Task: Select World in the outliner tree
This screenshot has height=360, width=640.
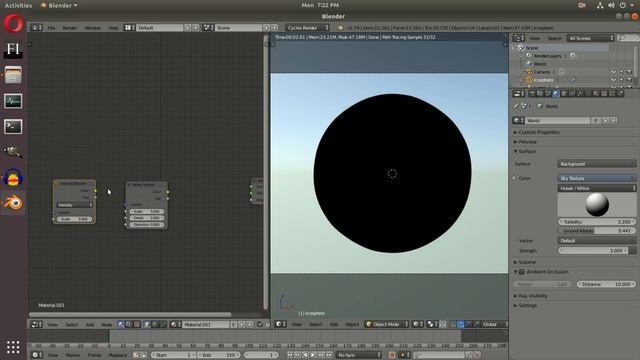Action: tap(539, 64)
